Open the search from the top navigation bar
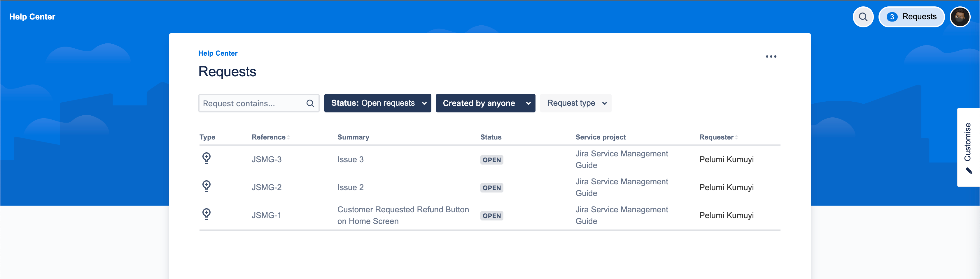 point(863,17)
